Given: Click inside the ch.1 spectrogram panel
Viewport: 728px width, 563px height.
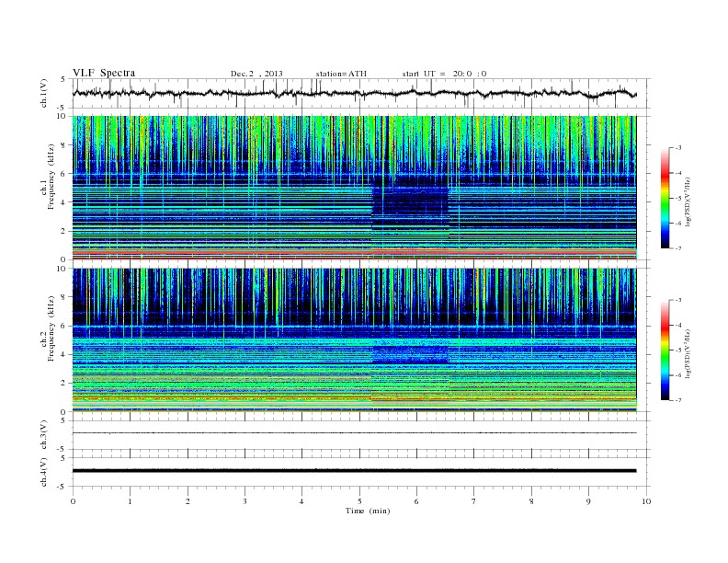Looking at the screenshot, I should pyautogui.click(x=354, y=188).
